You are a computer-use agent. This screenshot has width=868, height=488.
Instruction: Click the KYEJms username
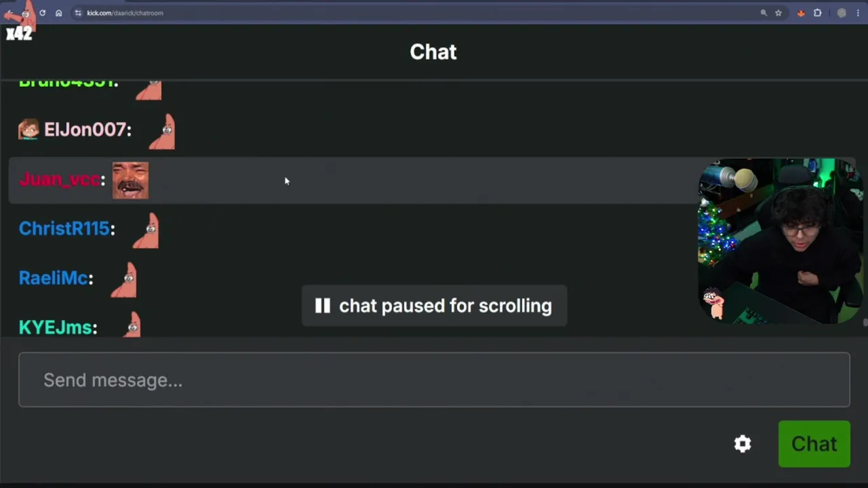pos(56,327)
